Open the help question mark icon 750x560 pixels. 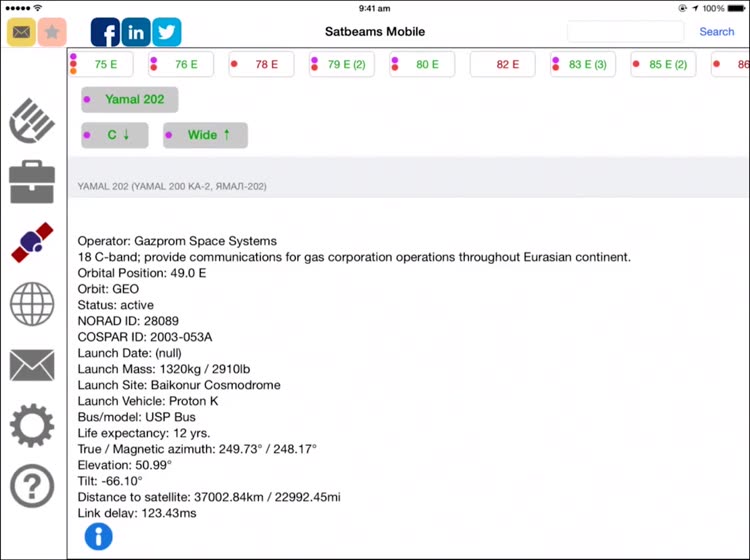click(x=32, y=486)
